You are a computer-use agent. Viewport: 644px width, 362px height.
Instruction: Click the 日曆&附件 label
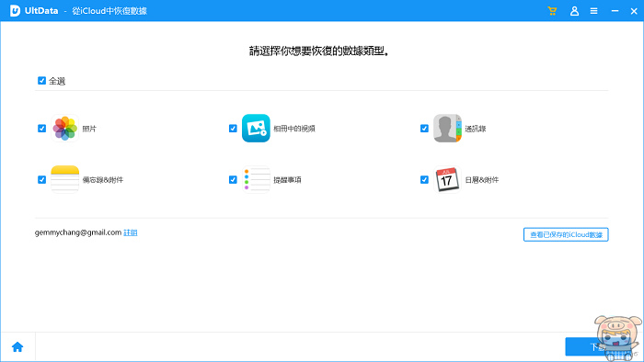[x=482, y=180]
